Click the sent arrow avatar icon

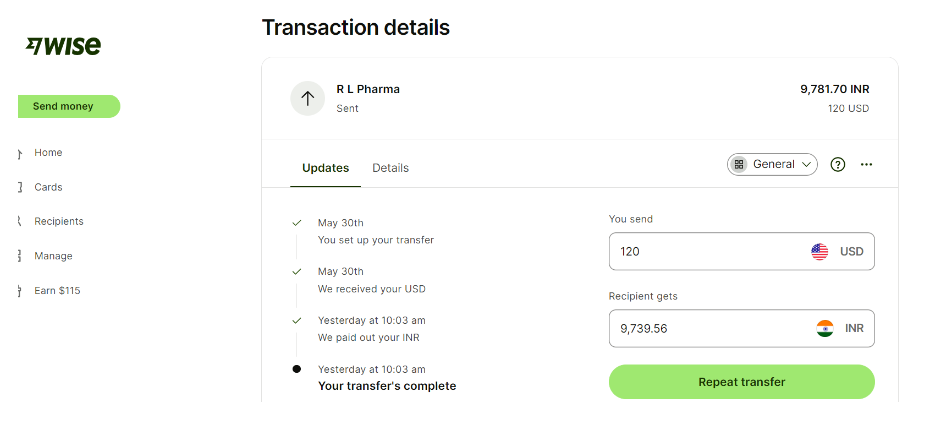click(308, 99)
